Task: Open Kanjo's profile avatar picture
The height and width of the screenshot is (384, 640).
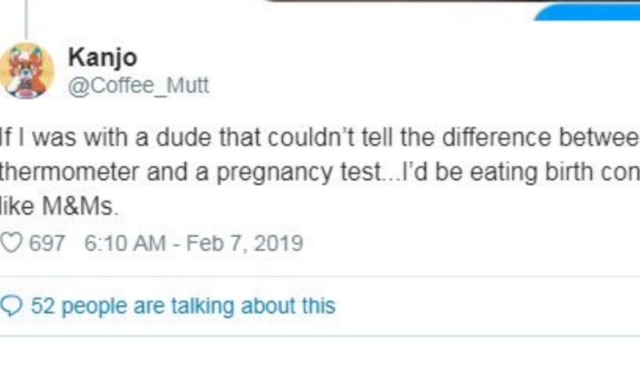Action: coord(27,71)
